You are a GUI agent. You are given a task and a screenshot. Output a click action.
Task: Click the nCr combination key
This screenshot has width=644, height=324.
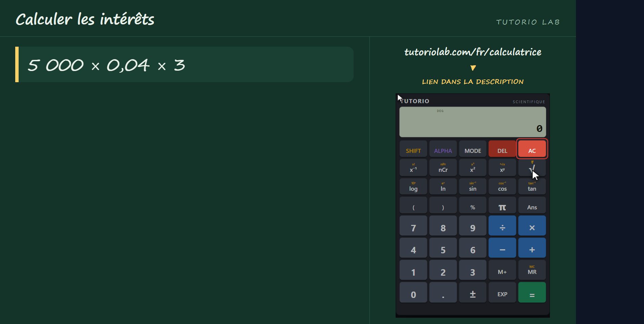coord(443,168)
